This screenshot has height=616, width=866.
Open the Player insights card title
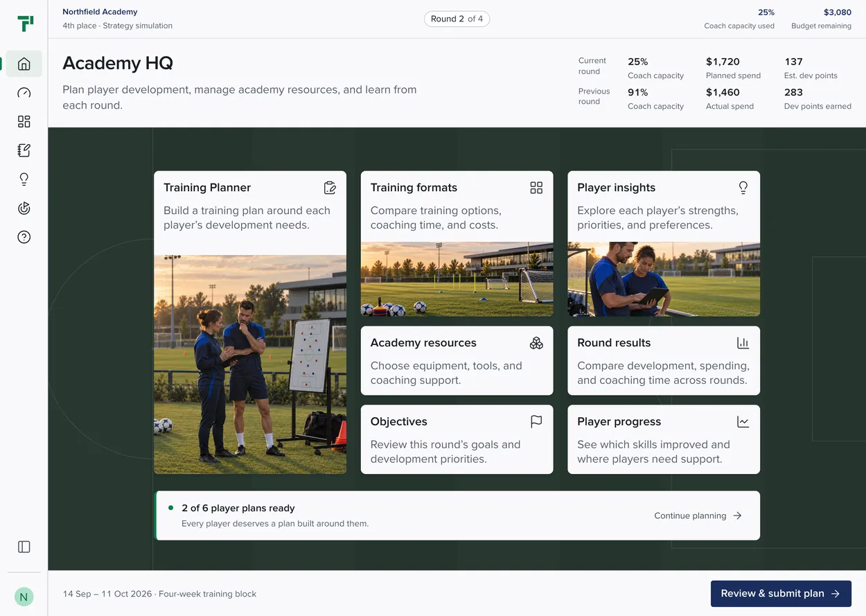(x=616, y=188)
